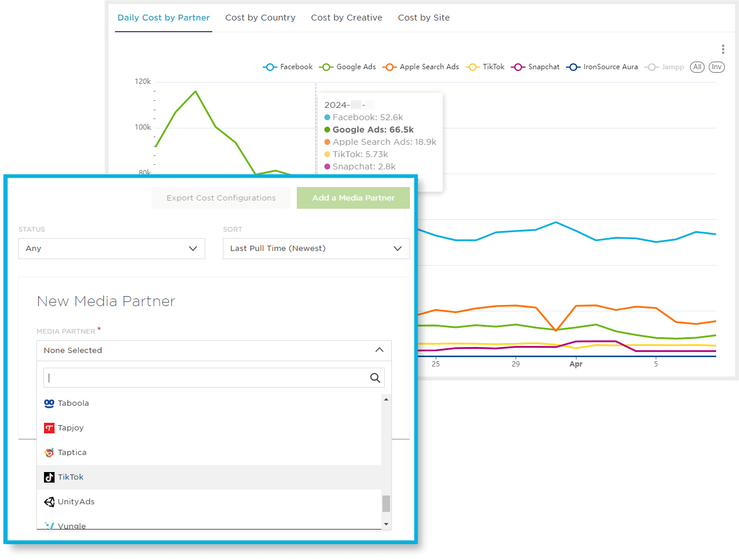Select Taboola from partner list
The image size is (739, 560).
pos(209,403)
